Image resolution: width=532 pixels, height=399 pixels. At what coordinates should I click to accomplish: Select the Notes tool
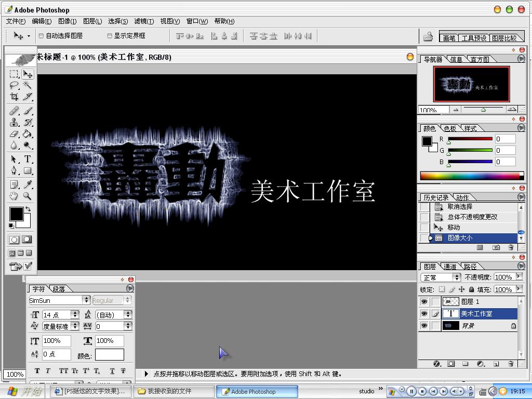coord(14,184)
